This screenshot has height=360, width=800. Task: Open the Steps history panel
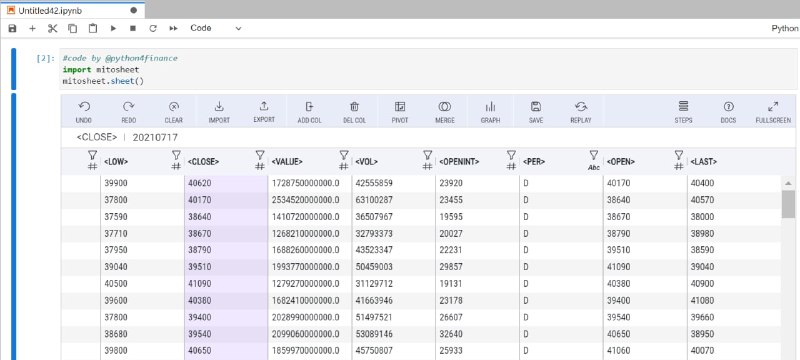683,112
